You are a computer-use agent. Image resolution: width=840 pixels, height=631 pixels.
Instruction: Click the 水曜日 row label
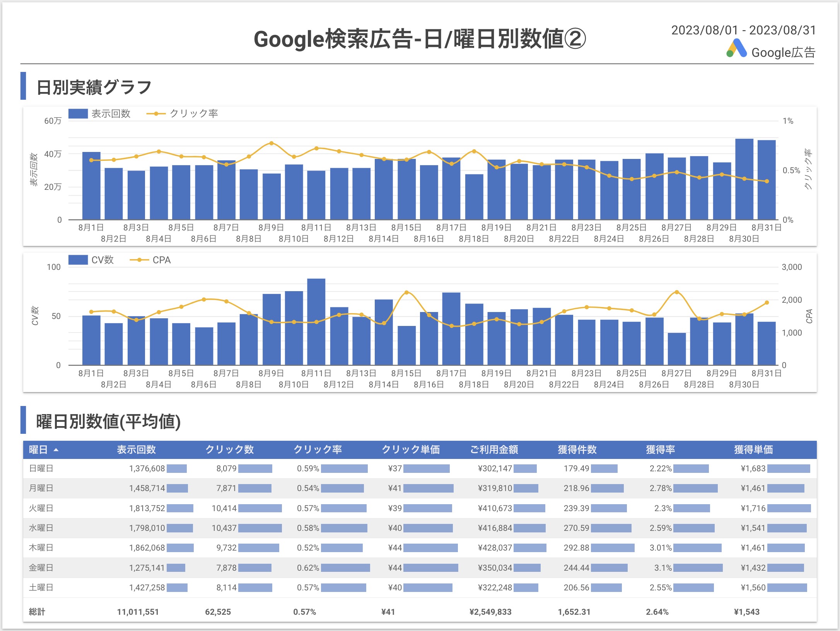pos(41,528)
